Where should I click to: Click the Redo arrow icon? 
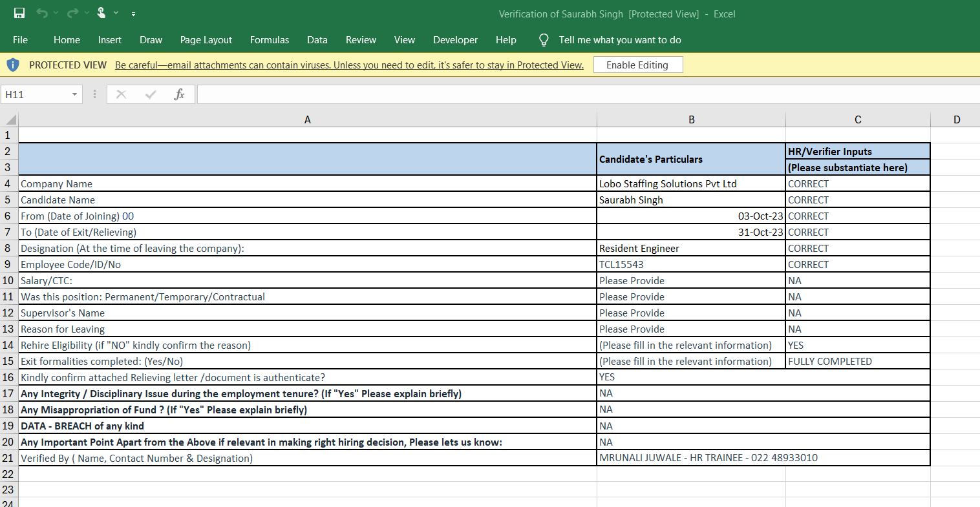click(x=72, y=13)
